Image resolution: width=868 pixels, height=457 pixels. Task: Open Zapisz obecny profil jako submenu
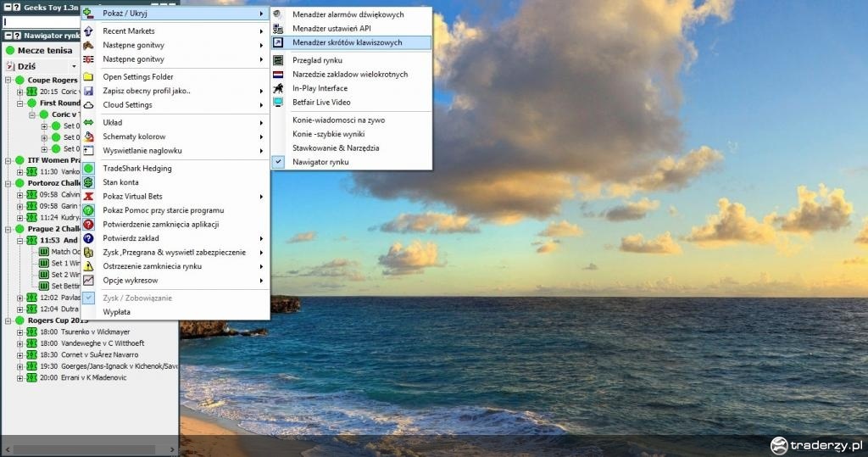pyautogui.click(x=175, y=91)
